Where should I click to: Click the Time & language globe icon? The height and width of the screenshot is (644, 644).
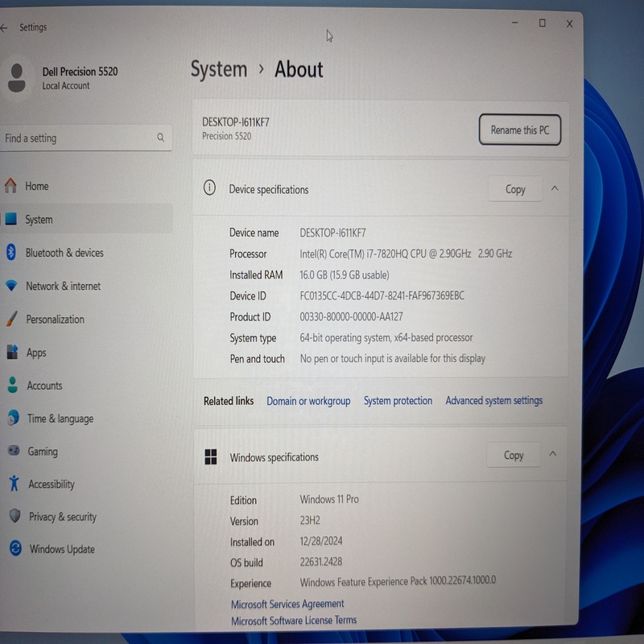pos(13,418)
